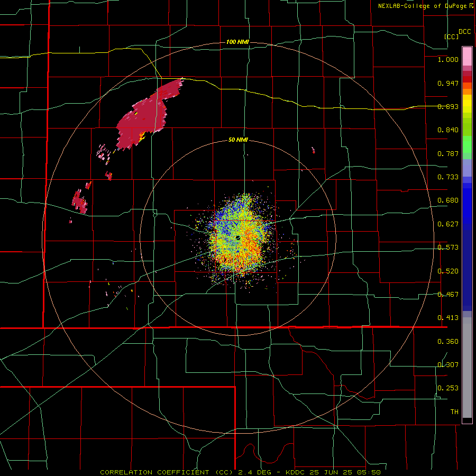Click the 0.947 color scale value
This screenshot has height=476, width=476.
[x=448, y=83]
